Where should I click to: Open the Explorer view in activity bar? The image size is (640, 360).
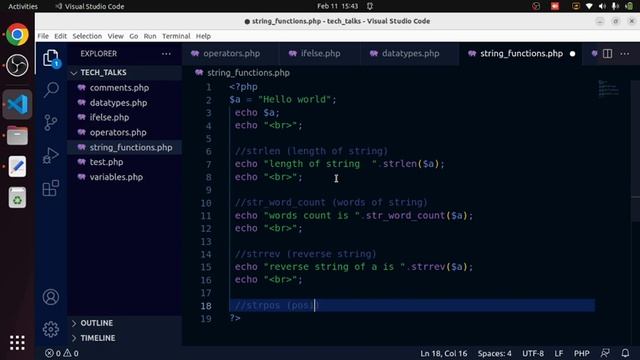click(51, 58)
